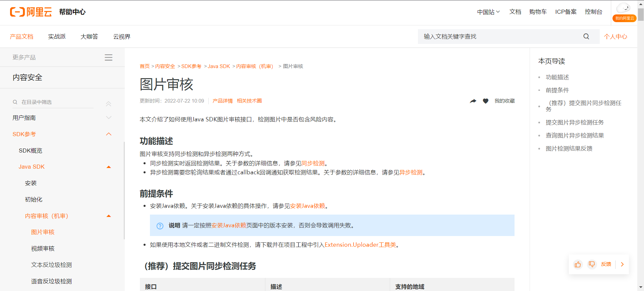The height and width of the screenshot is (291, 644).
Task: Open 控制台 in top navigation
Action: 593,12
